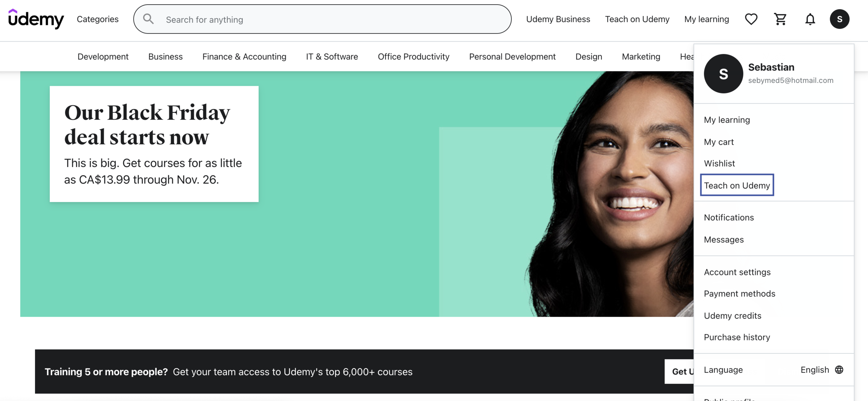
Task: Select the Design category
Action: coord(589,57)
